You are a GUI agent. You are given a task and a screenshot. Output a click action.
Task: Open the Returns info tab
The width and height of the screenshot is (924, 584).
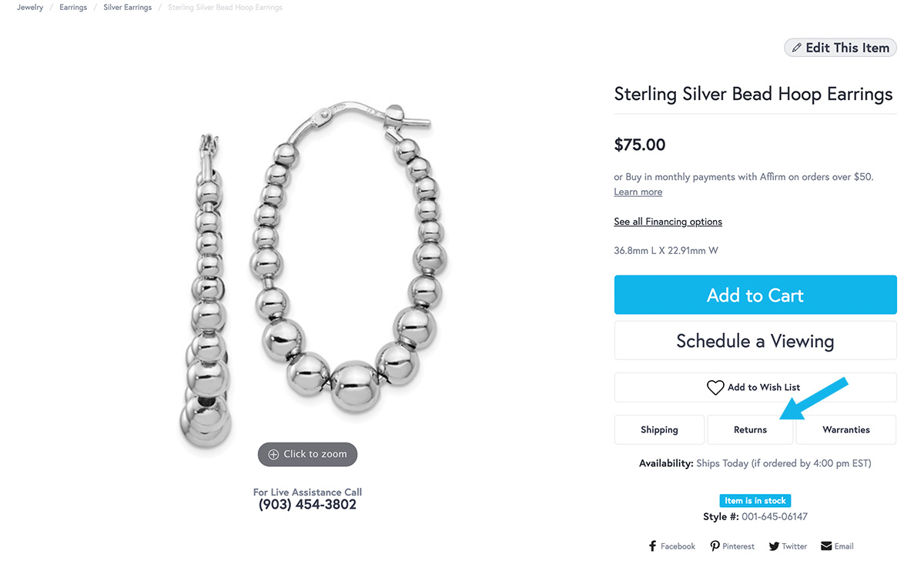[x=750, y=430]
